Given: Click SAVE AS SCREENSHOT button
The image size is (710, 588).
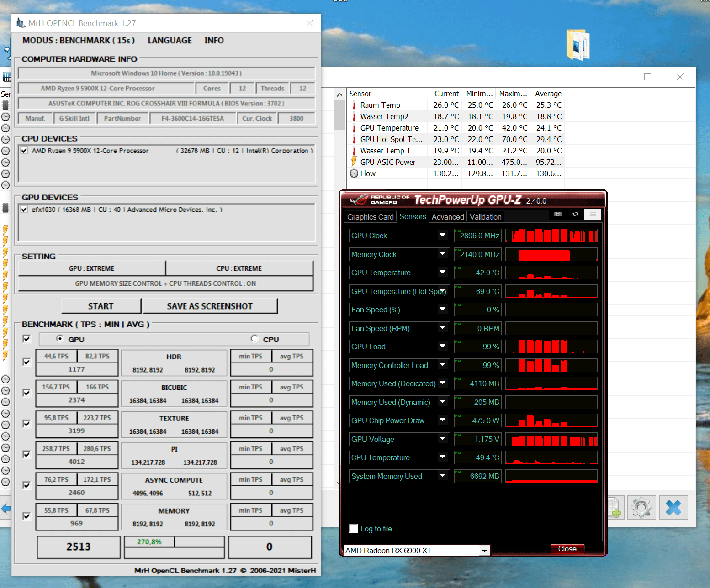Looking at the screenshot, I should [210, 306].
